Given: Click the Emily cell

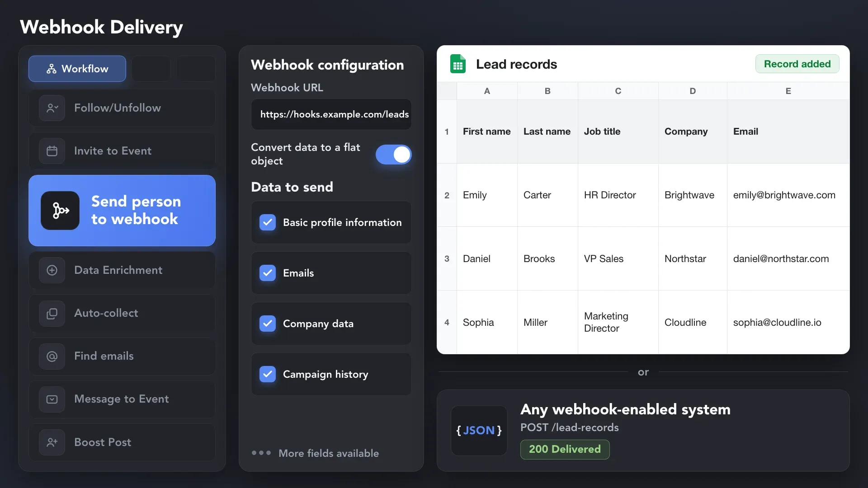Looking at the screenshot, I should [487, 195].
